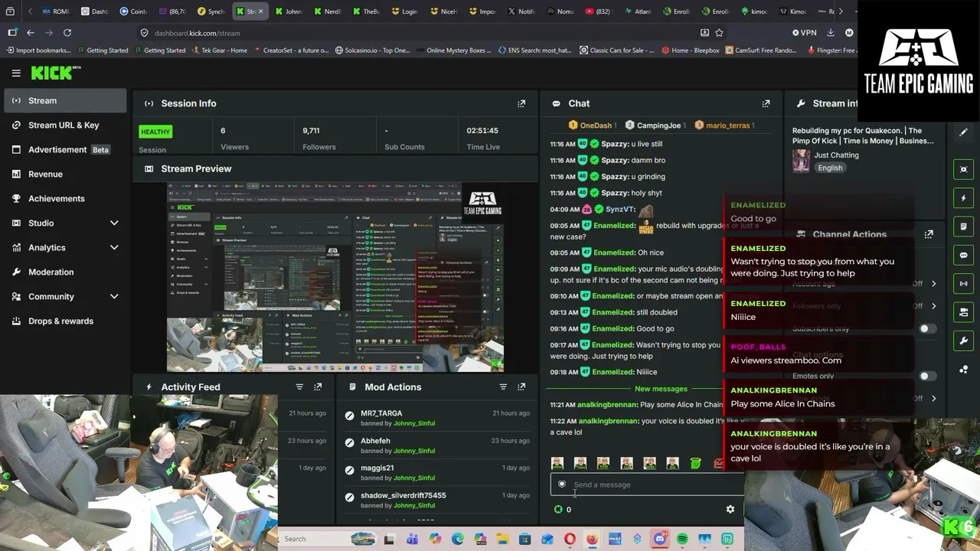Pop out the Mod Actions panel
The image size is (980, 551).
(x=521, y=387)
